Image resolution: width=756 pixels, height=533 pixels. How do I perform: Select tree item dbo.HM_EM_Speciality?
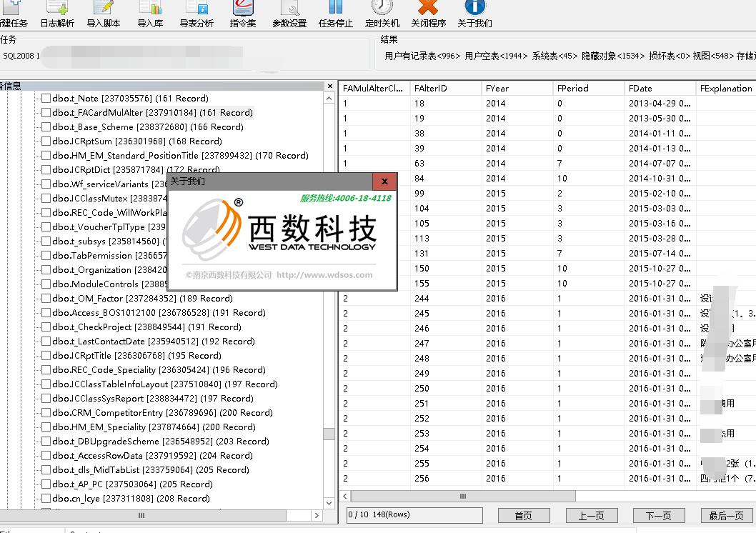[x=154, y=427]
